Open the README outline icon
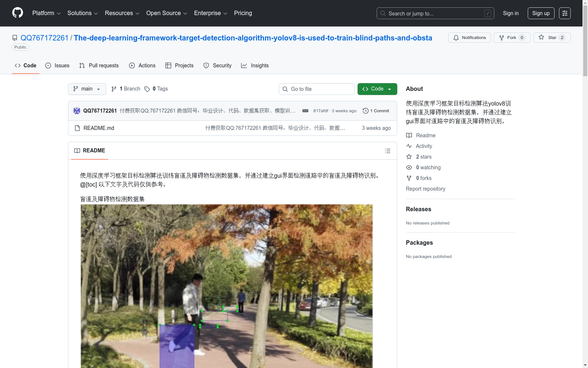Screen dimensions: 588x368 click(x=388, y=151)
